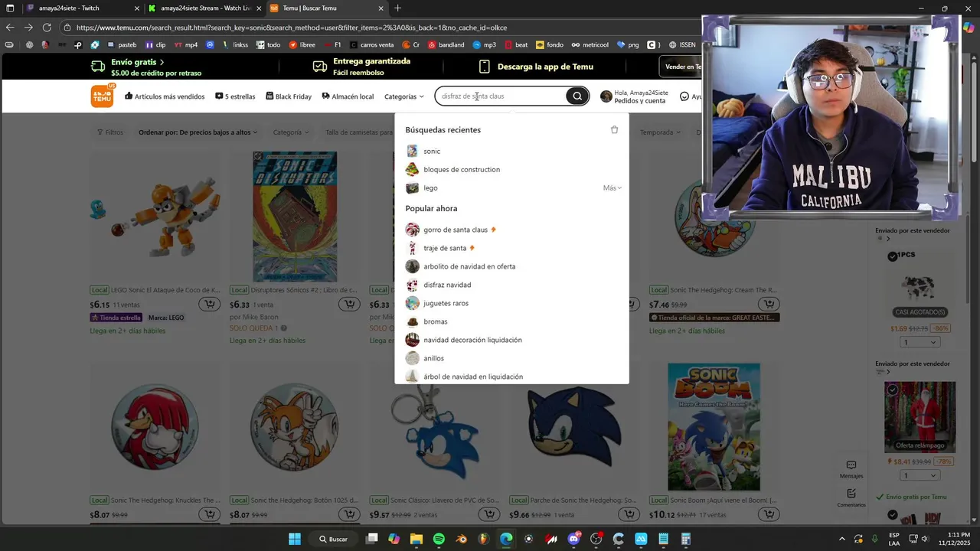Screen dimensions: 980x551
Task: Open Calculator from taskbar
Action: (686, 539)
